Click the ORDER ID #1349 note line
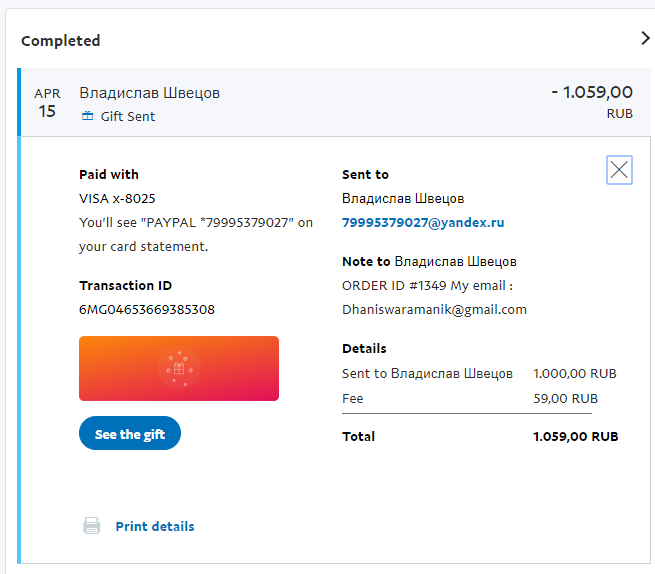This screenshot has width=655, height=574. point(427,285)
